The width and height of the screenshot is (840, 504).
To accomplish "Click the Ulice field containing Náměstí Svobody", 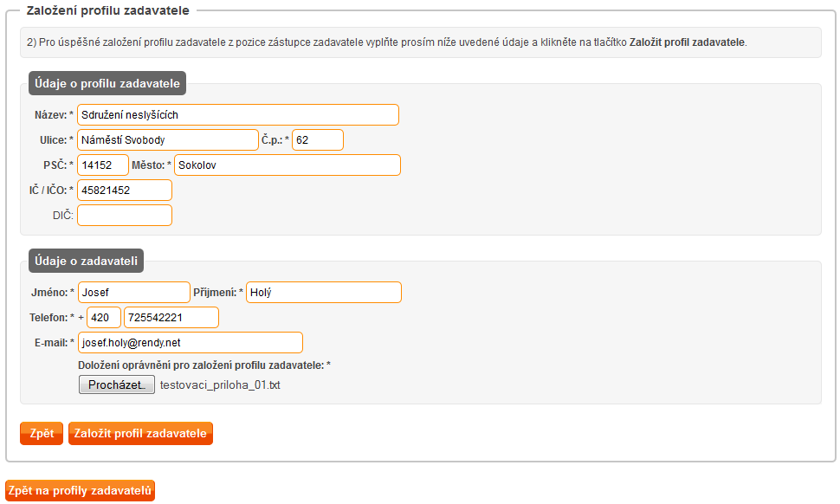I will click(168, 139).
